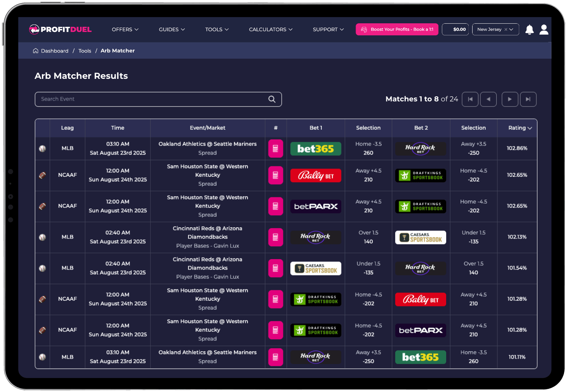Sort by the Rating column

pos(520,128)
